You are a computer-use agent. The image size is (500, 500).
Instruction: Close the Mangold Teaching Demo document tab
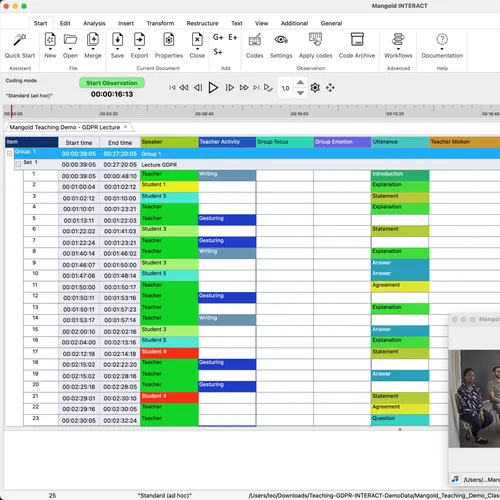125,127
